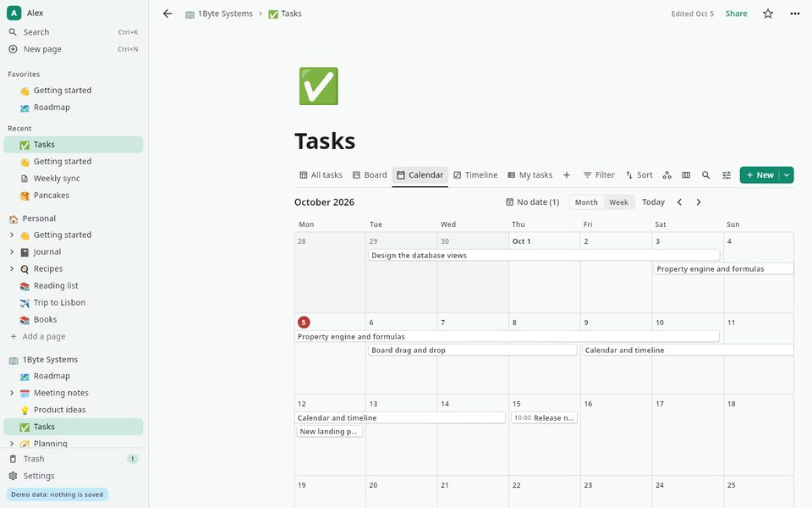The width and height of the screenshot is (812, 508).
Task: Add a new database view with plus icon
Action: click(567, 175)
